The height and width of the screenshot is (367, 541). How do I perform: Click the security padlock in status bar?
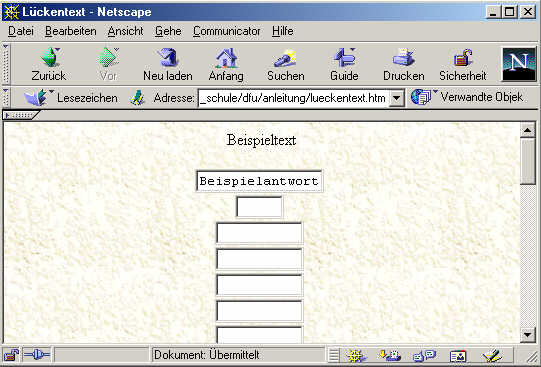tap(11, 355)
